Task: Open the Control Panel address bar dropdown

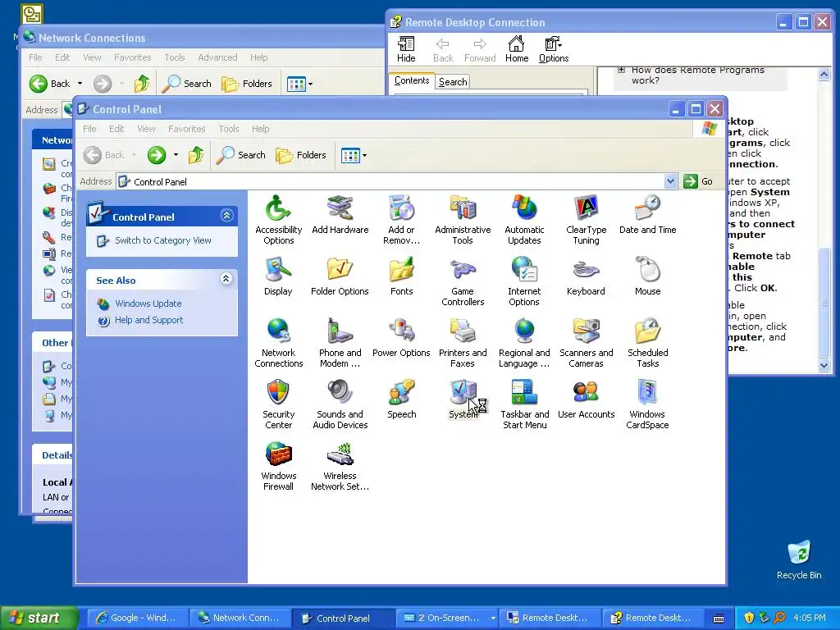Action: tap(670, 181)
